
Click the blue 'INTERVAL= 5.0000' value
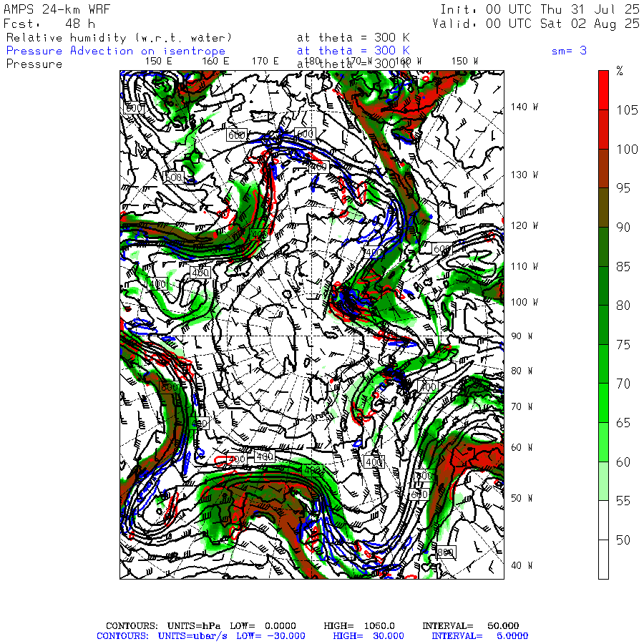(479, 636)
